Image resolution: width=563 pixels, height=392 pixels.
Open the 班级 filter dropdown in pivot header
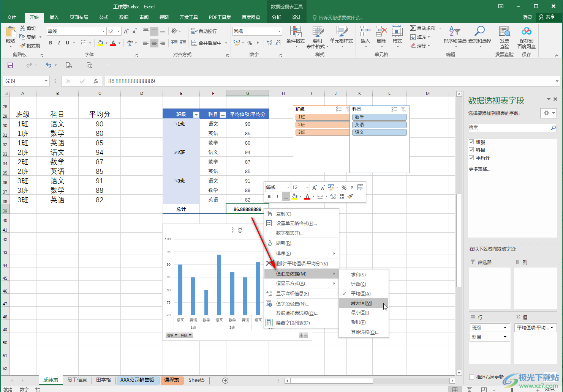tap(196, 115)
